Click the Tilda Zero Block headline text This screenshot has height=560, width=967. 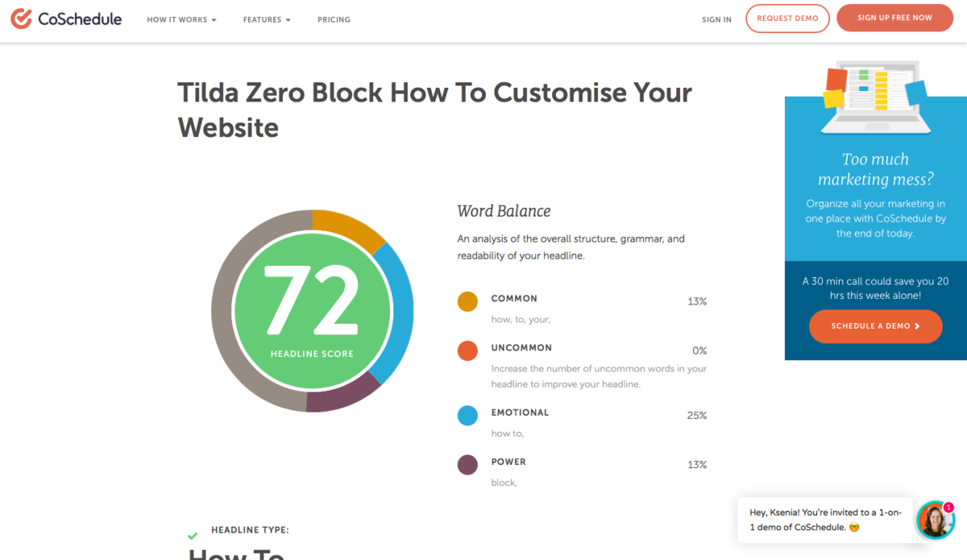pos(434,110)
